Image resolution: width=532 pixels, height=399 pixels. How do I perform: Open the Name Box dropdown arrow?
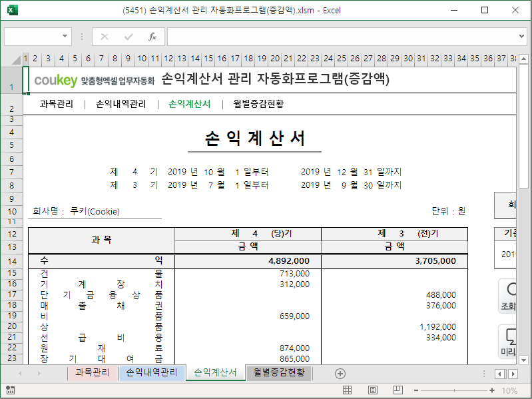coord(65,36)
